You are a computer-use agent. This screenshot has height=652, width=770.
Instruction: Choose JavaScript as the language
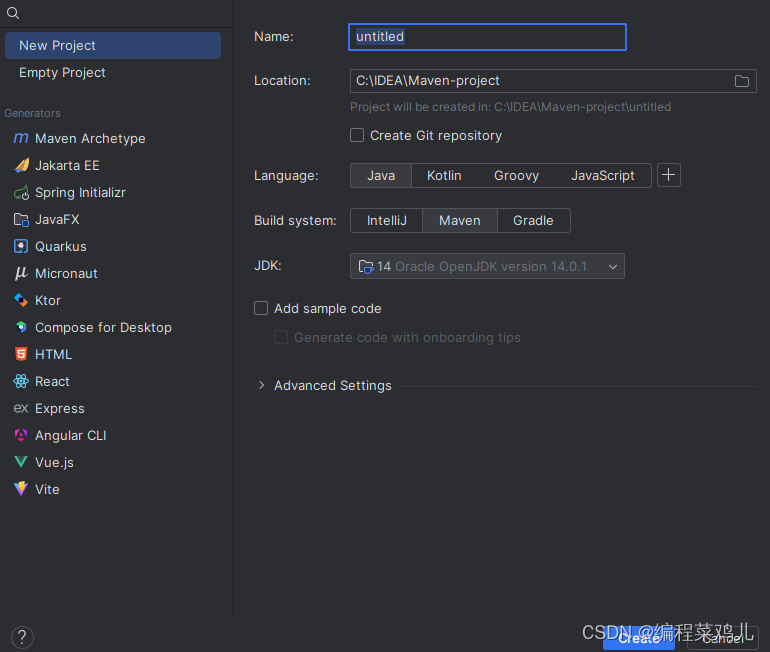pyautogui.click(x=603, y=176)
